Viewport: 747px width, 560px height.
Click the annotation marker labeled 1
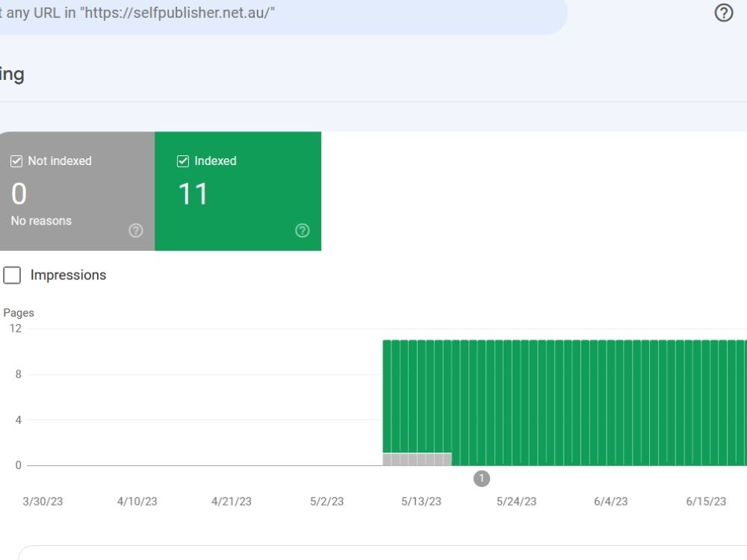pyautogui.click(x=481, y=478)
